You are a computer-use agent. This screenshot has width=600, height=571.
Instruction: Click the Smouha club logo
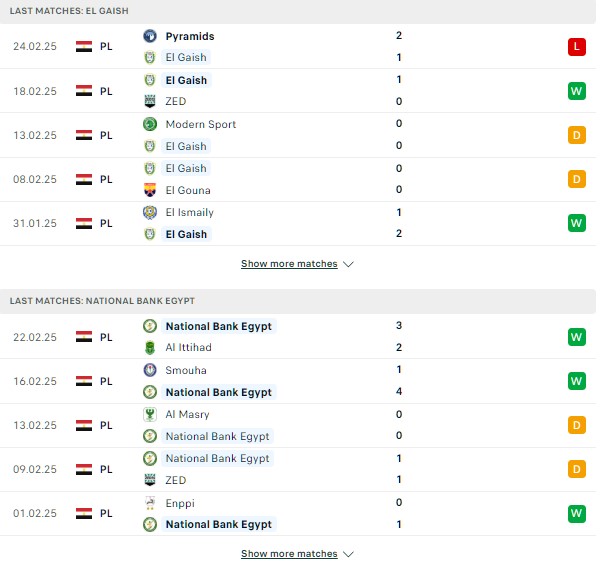tap(150, 370)
